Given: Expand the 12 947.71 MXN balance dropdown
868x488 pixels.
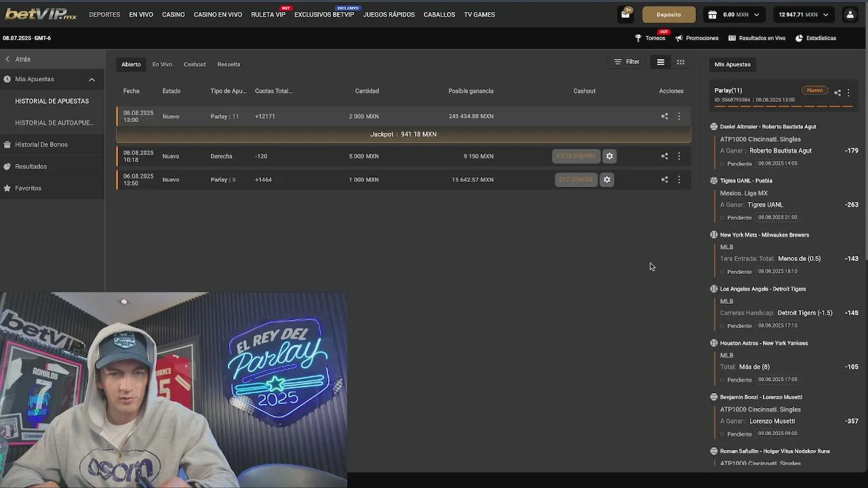Looking at the screenshot, I should click(825, 14).
